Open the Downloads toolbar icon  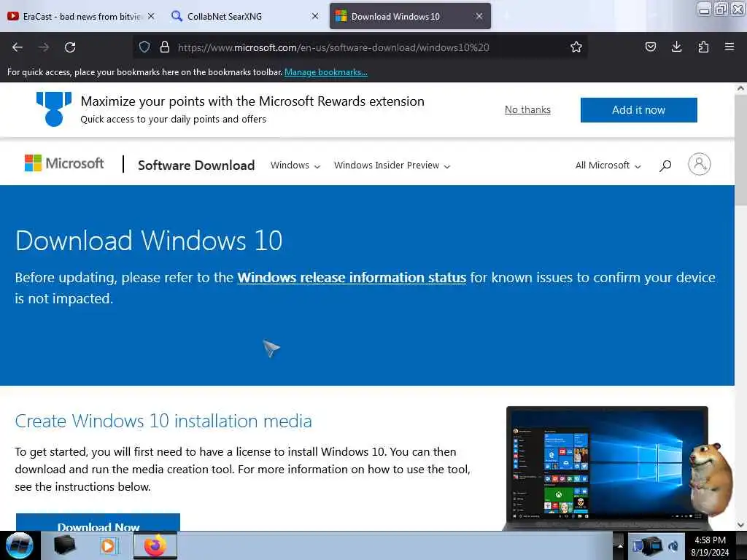click(x=676, y=47)
